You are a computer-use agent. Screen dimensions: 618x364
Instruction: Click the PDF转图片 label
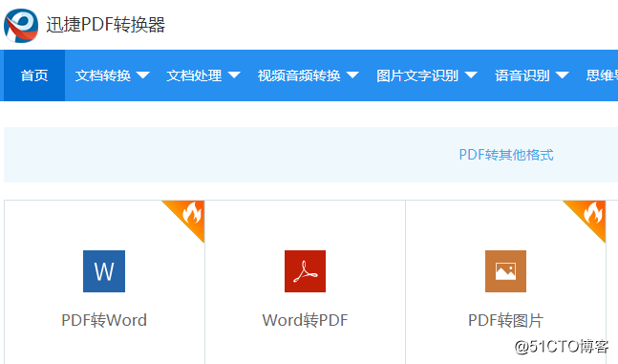click(505, 320)
